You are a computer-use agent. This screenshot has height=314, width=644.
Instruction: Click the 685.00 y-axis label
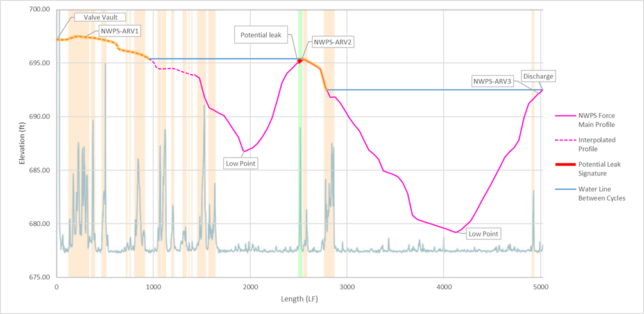40,170
